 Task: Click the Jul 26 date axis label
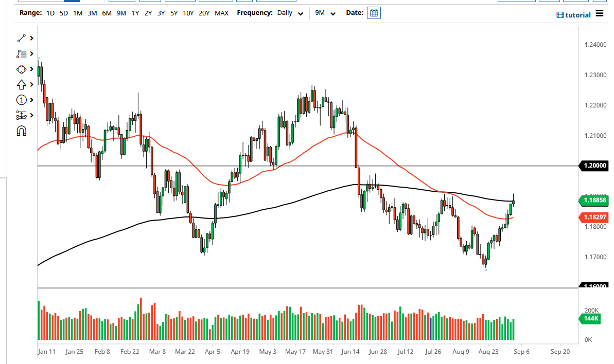click(433, 352)
